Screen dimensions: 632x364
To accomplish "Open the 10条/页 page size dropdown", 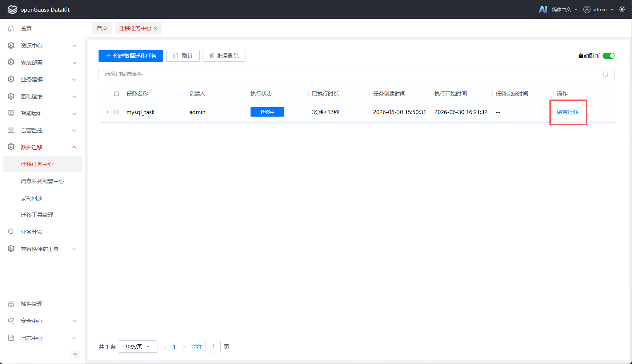I will 138,347.
